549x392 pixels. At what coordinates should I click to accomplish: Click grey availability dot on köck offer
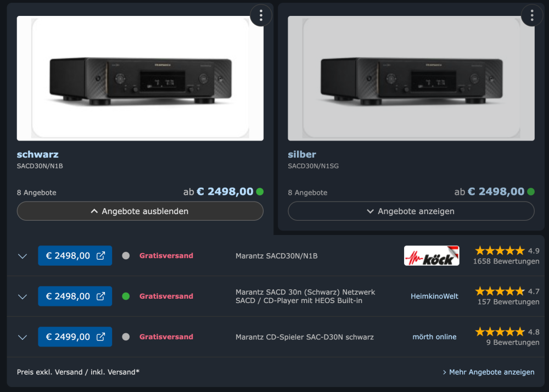126,256
